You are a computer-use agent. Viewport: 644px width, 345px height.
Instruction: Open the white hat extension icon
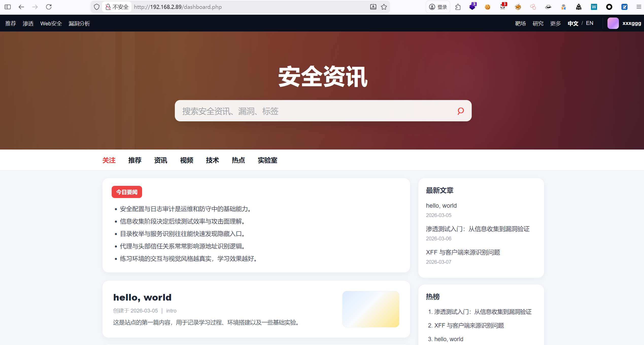(548, 7)
